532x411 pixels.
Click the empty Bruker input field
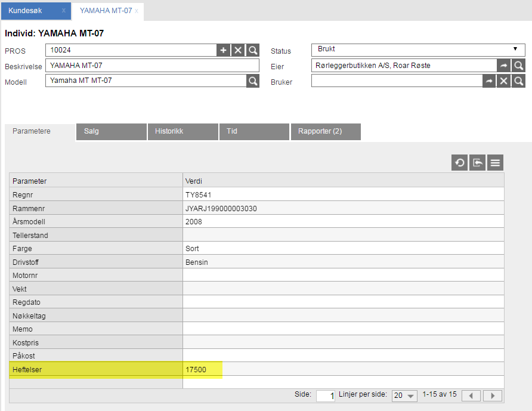(x=397, y=81)
